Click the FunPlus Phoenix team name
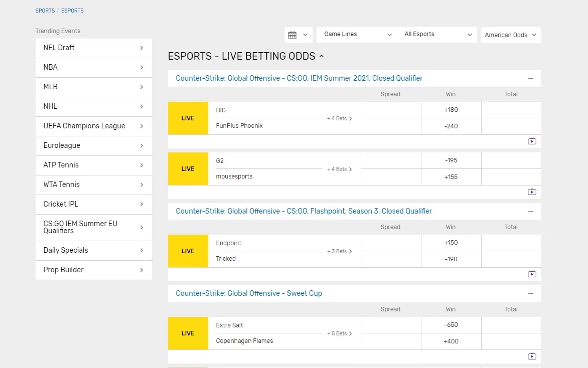 click(239, 126)
